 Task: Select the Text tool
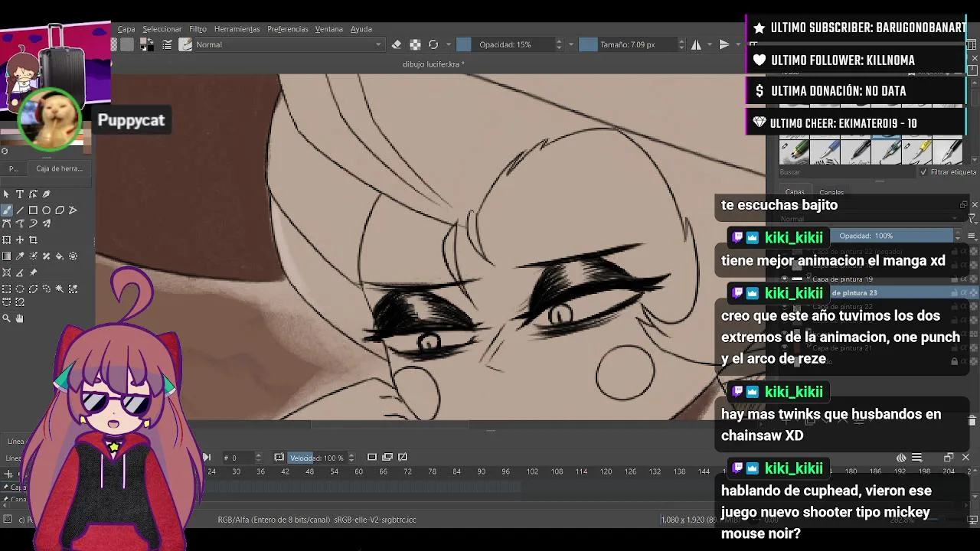(20, 194)
